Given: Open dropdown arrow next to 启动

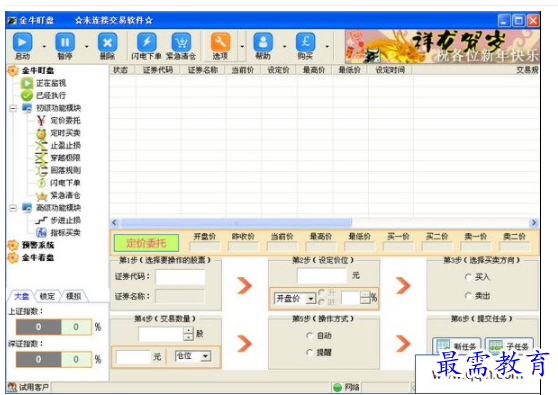Looking at the screenshot, I should coord(44,46).
